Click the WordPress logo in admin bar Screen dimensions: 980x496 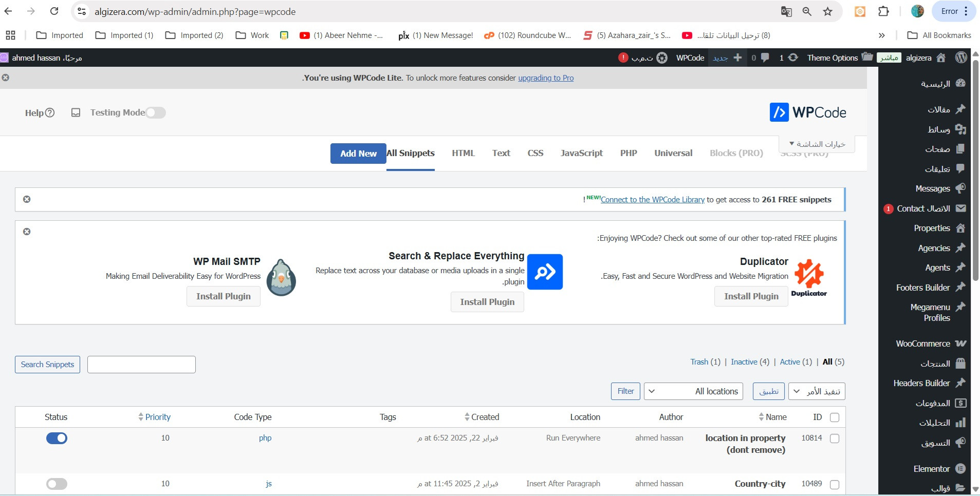coord(961,58)
